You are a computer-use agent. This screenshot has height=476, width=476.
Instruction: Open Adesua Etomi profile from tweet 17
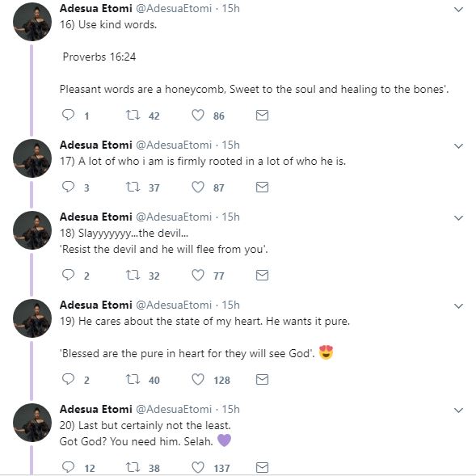(96, 145)
